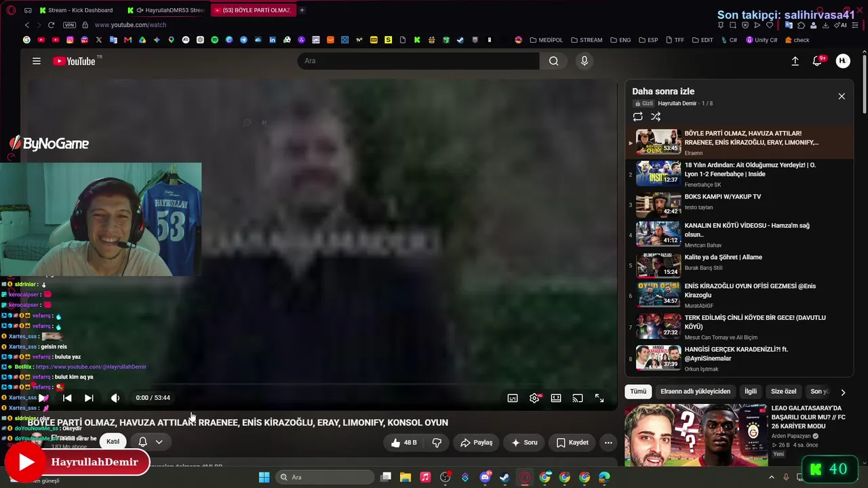The image size is (868, 488).
Task: Open File Explorer from taskbar
Action: click(x=406, y=477)
